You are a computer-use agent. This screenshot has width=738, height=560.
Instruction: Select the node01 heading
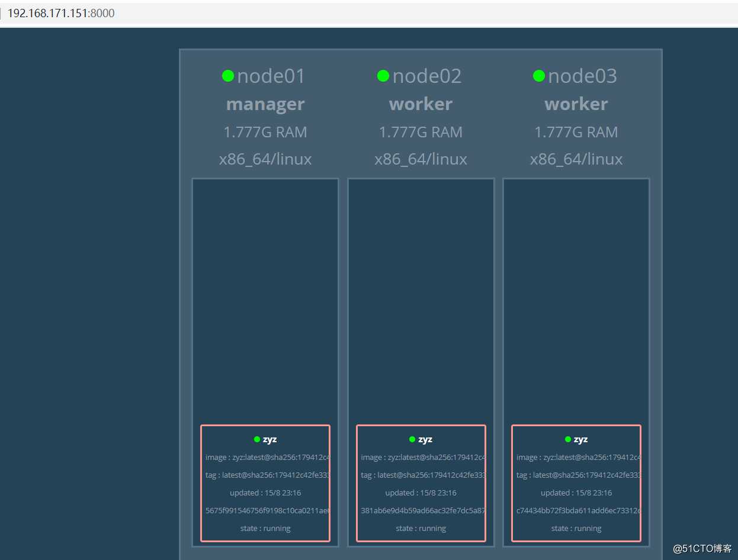coord(271,76)
